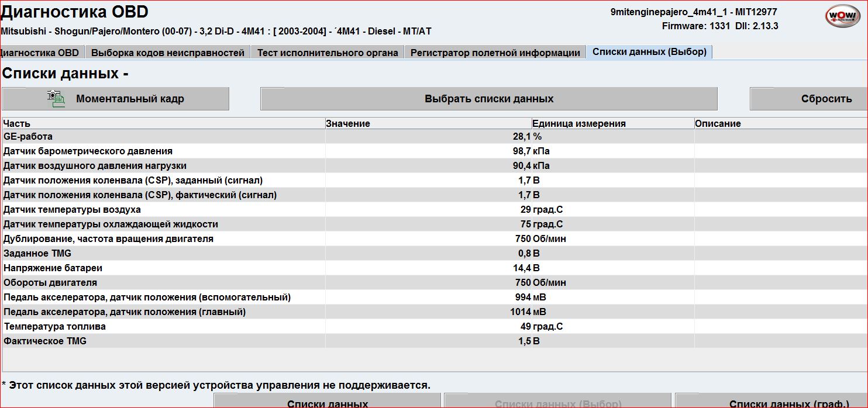Open Выбрать списки данных selection

click(488, 99)
